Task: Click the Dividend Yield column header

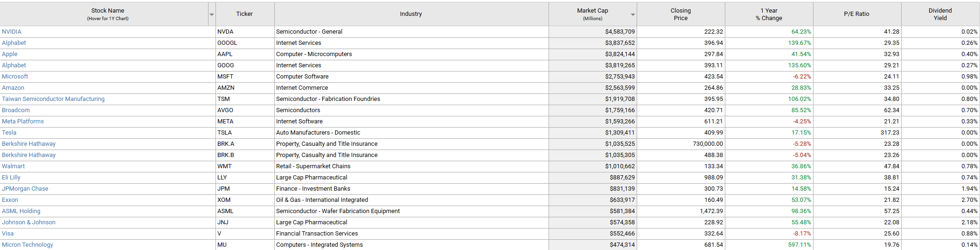Action: 940,14
